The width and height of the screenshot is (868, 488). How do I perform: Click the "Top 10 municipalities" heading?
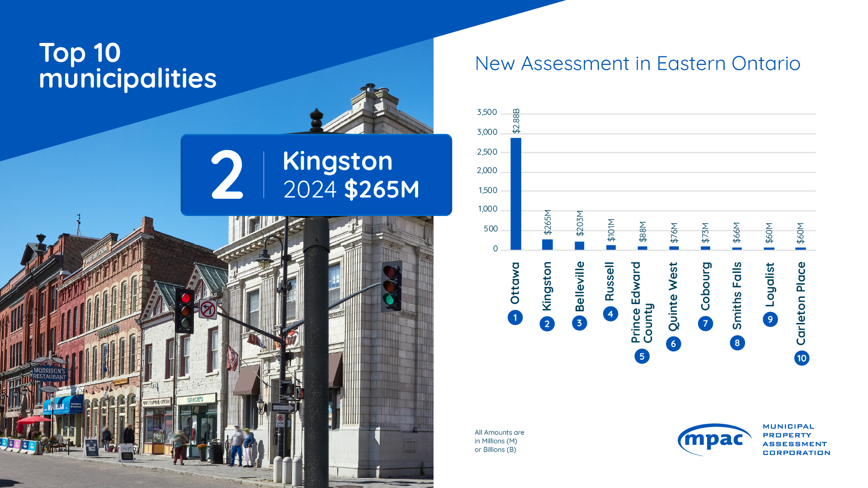[x=128, y=66]
